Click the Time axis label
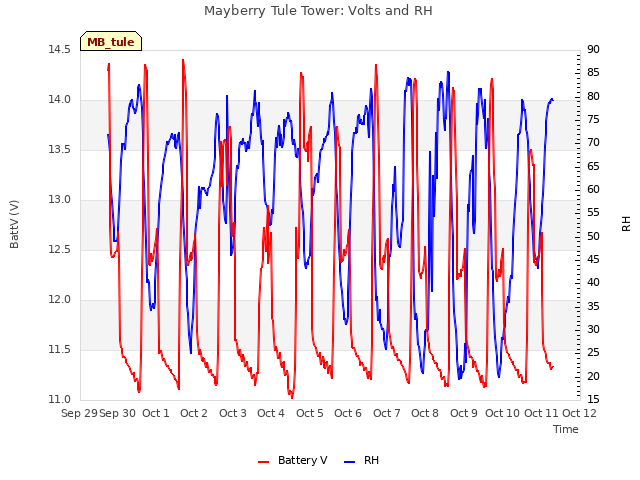Screen dimensions: 640x480 tap(566, 429)
